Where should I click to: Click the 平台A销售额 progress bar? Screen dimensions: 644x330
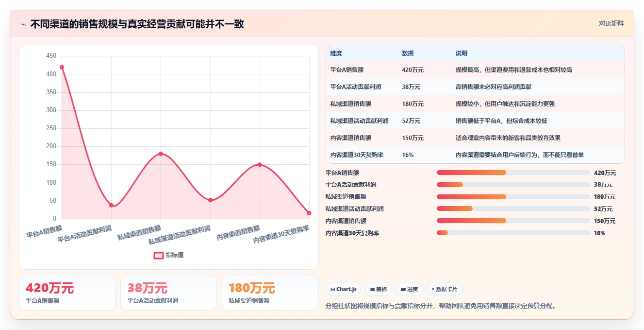(513, 173)
